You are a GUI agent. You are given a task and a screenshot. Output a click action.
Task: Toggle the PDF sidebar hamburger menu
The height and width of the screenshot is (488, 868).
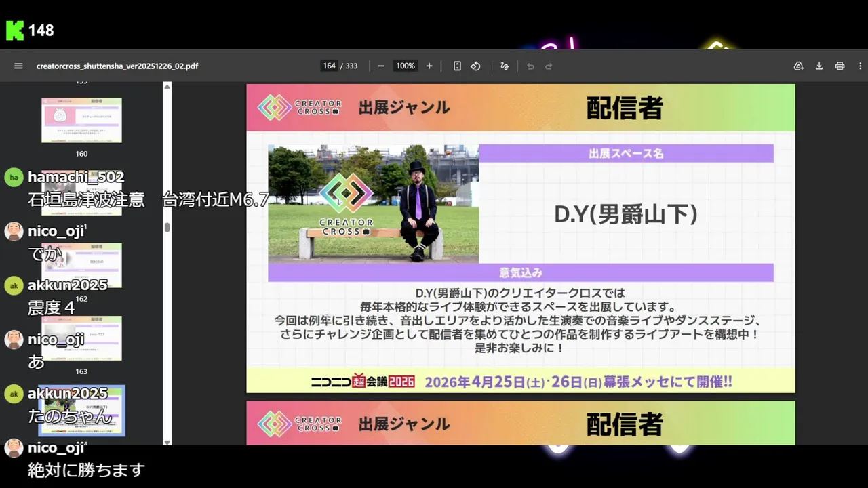point(18,66)
